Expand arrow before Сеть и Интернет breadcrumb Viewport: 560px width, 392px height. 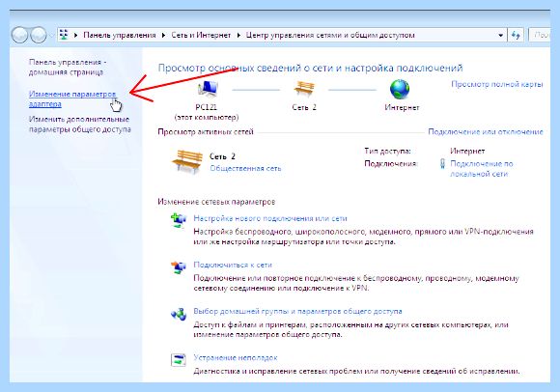point(163,35)
